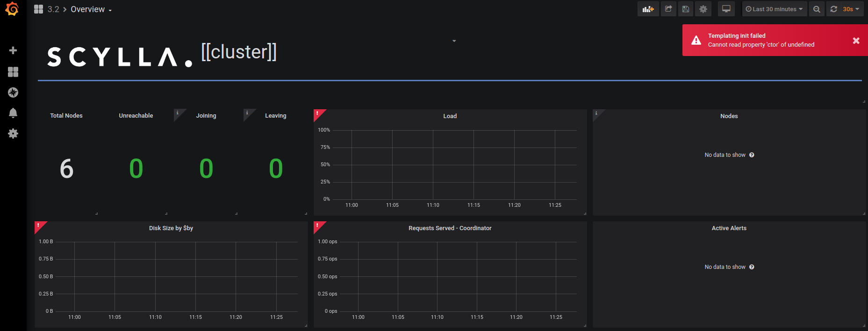Open Requests Served - Coordinator panel menu

tap(450, 228)
